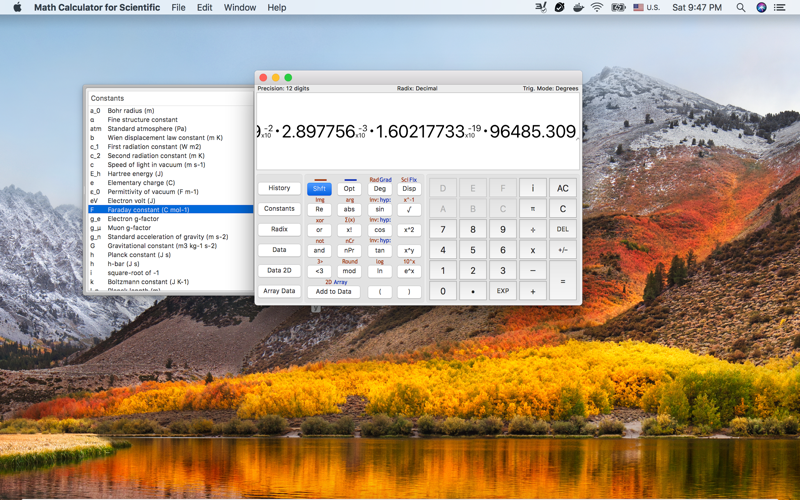Select 'Gravitational constant (m3 kg-1 s-2)' row
This screenshot has height=500, width=800.
coord(170,246)
